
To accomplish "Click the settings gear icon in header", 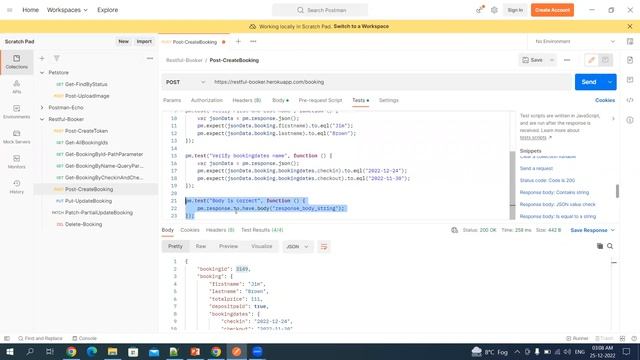I will tap(494, 10).
